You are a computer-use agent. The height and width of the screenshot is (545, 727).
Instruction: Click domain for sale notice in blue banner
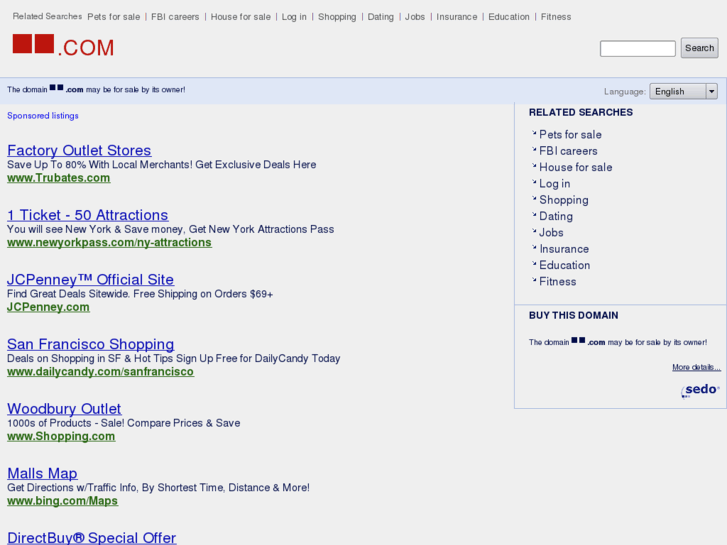pyautogui.click(x=96, y=89)
